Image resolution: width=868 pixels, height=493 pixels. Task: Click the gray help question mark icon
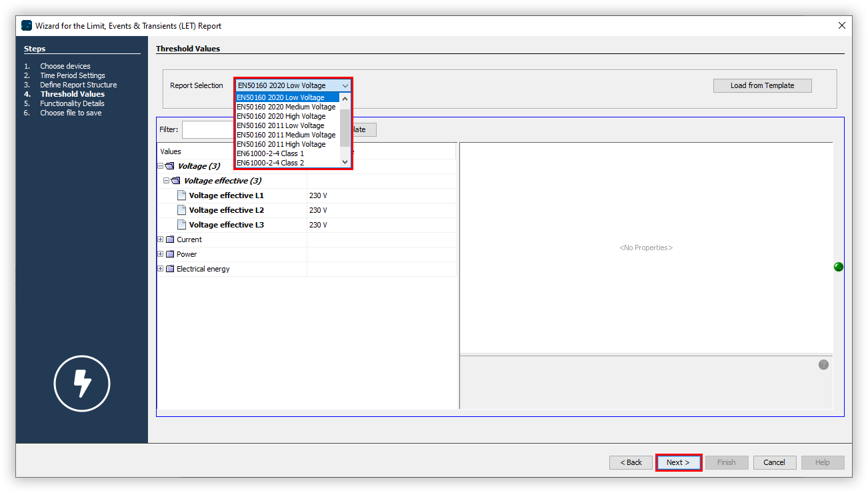[823, 365]
